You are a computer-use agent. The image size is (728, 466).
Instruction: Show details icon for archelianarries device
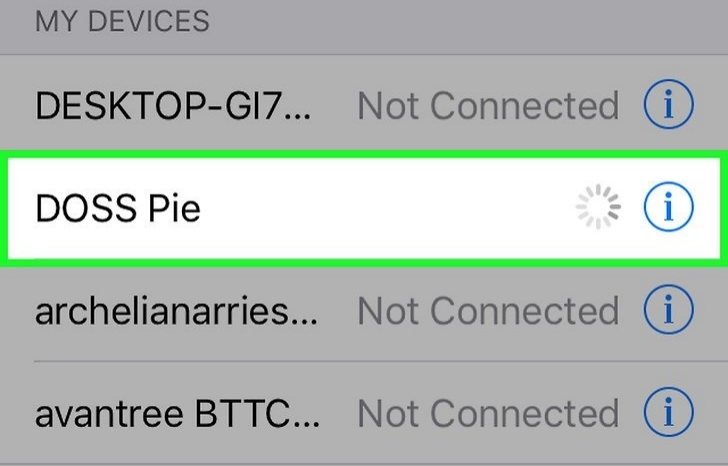tap(668, 309)
